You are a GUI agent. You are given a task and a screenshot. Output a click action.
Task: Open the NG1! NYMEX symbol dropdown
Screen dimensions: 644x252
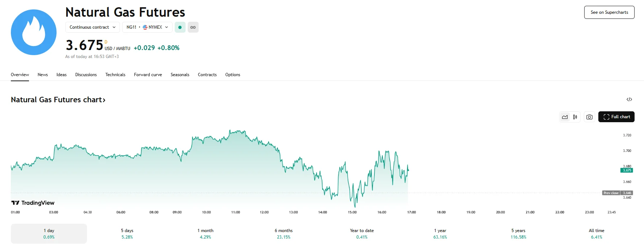[147, 27]
